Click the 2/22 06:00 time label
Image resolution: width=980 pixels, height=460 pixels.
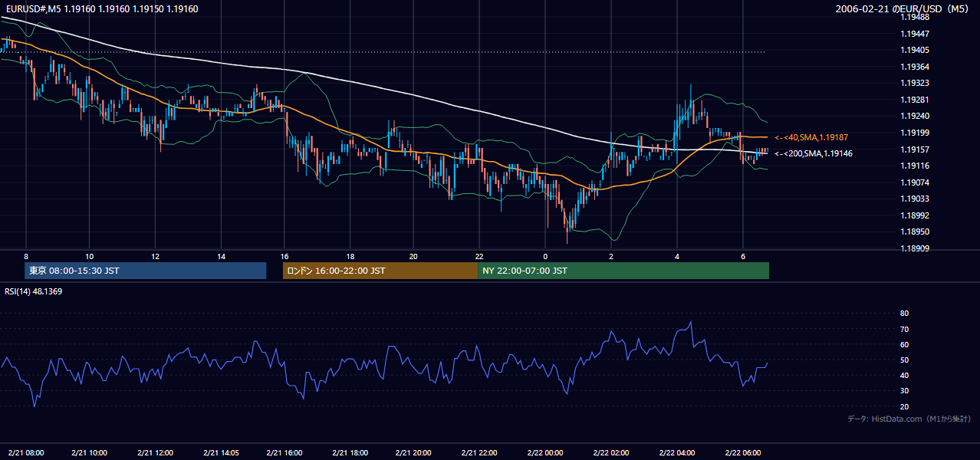tap(743, 453)
